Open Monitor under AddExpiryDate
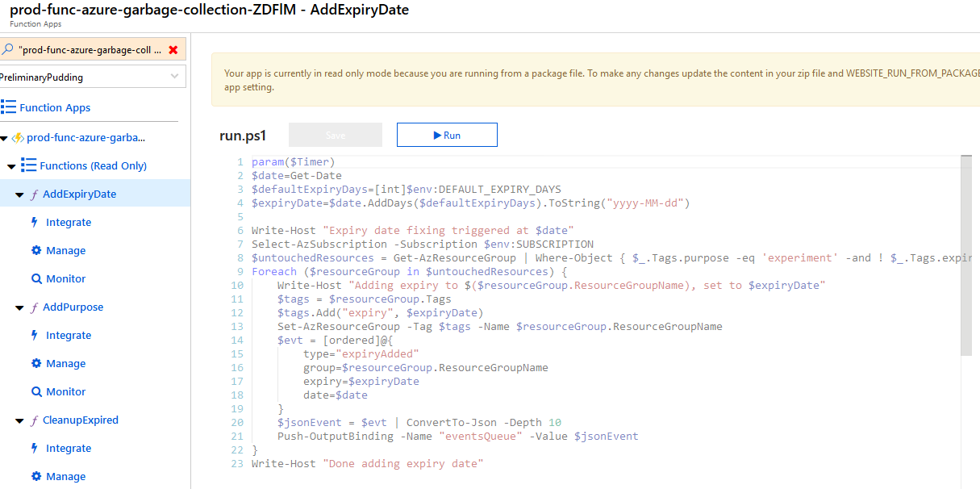Screen dimensions: 980x489 pos(66,278)
